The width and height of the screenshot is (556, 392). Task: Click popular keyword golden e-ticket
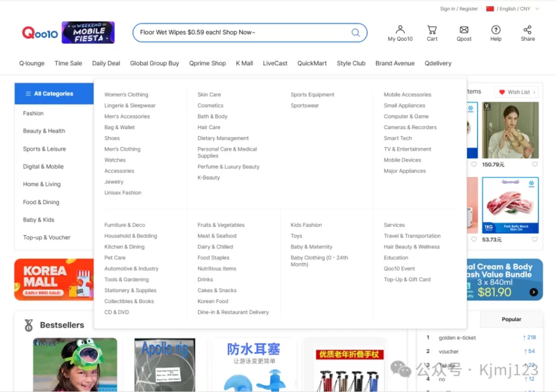457,338
